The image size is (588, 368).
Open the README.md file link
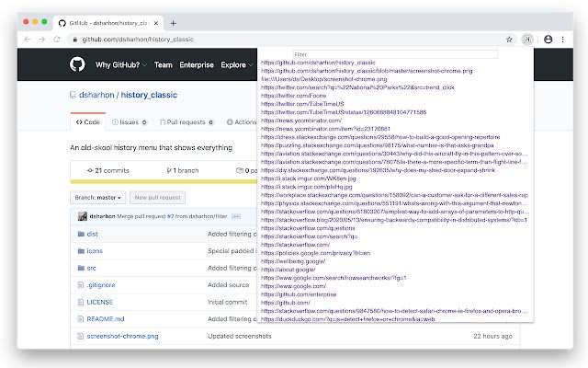click(x=106, y=319)
